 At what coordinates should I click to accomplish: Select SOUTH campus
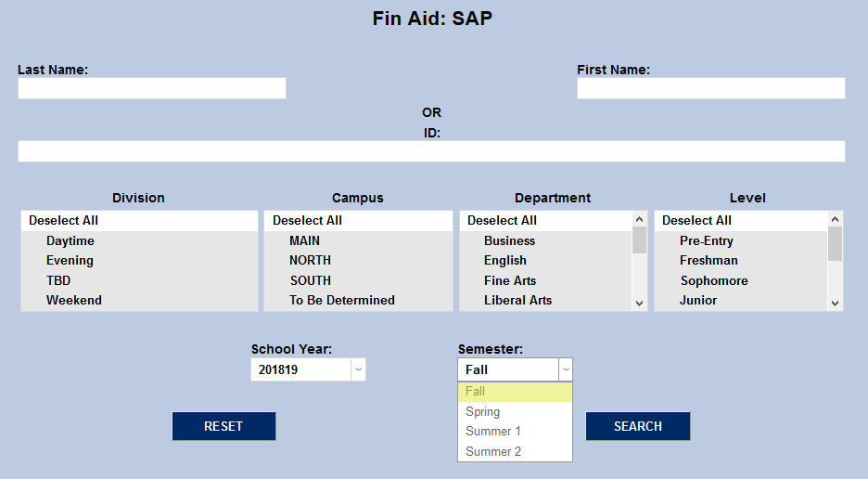click(358, 280)
